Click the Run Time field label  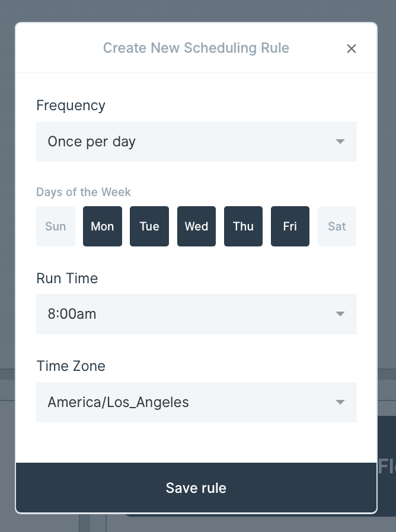pos(67,278)
